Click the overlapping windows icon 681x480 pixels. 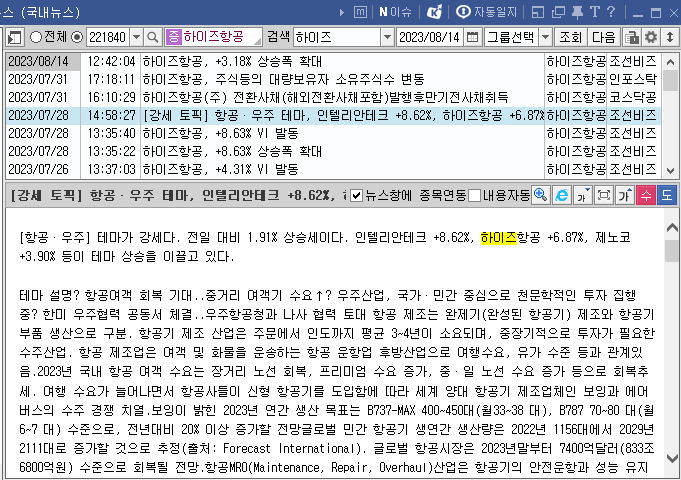click(x=558, y=12)
